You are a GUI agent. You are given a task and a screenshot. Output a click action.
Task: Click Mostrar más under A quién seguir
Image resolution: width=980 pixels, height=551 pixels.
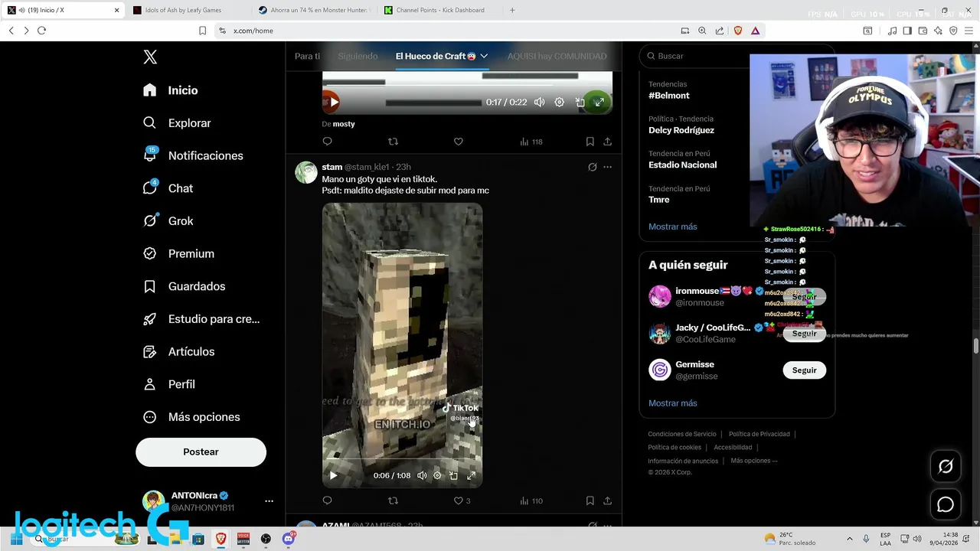[672, 403]
